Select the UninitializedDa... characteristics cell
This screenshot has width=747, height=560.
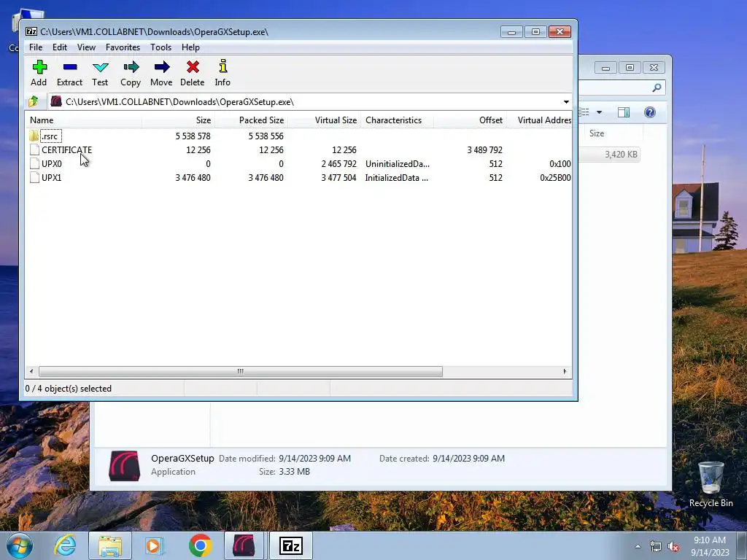point(398,164)
